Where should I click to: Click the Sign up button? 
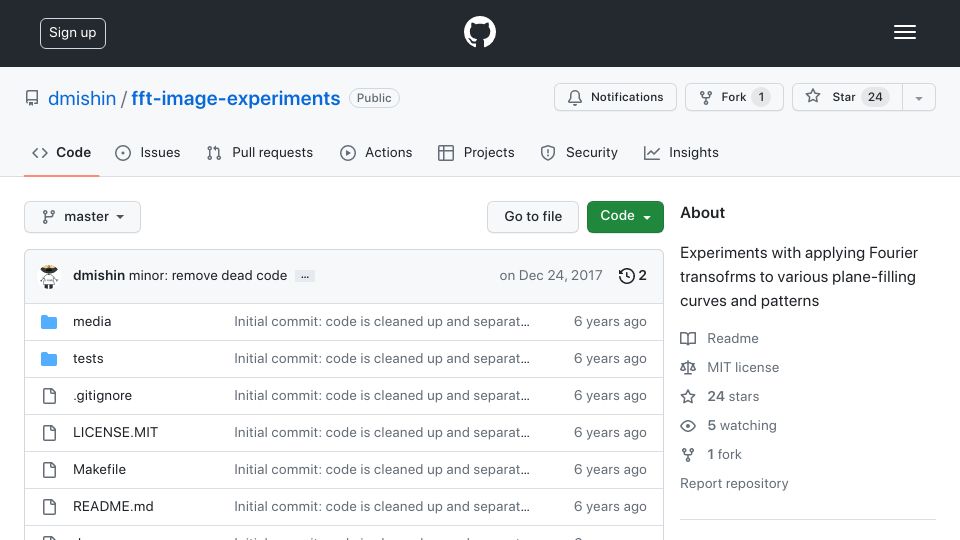click(73, 33)
